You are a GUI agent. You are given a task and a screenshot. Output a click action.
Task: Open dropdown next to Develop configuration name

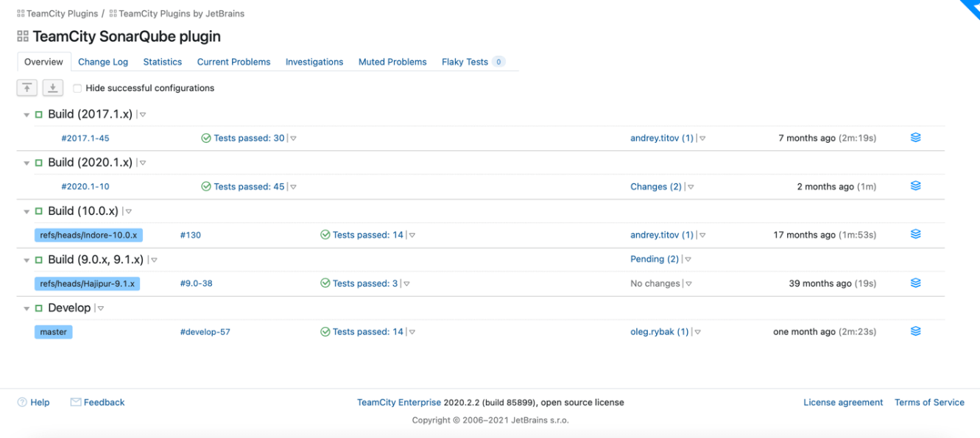coord(101,308)
